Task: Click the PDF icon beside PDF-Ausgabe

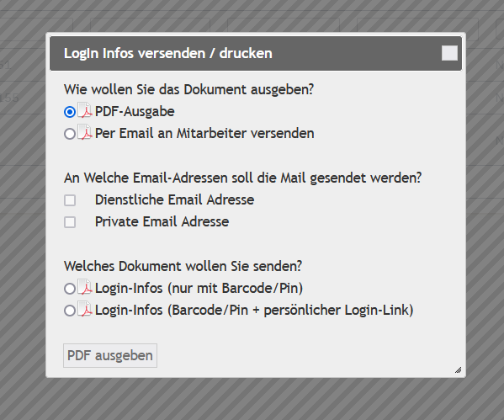Action: tap(85, 110)
